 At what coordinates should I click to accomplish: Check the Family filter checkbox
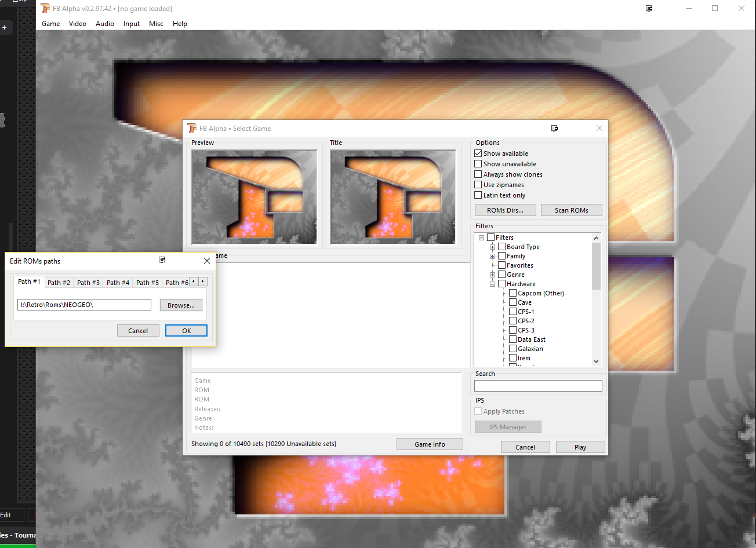tap(502, 256)
